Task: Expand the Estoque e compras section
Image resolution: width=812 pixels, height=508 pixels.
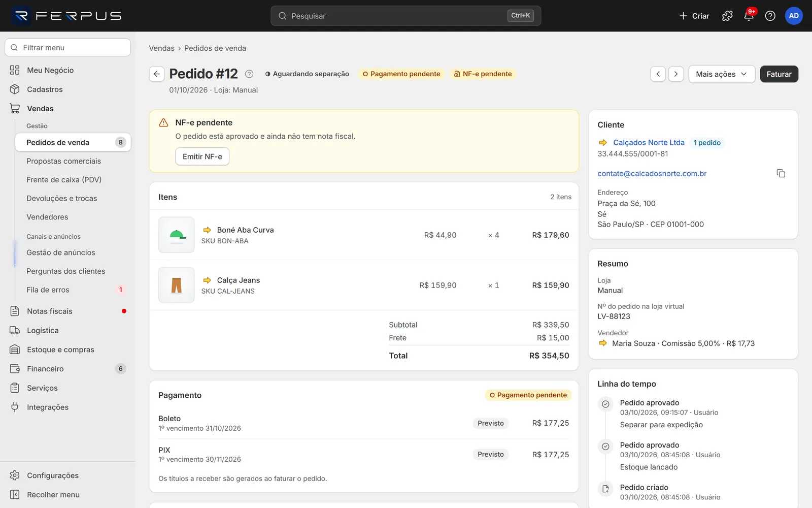Action: coord(68,350)
